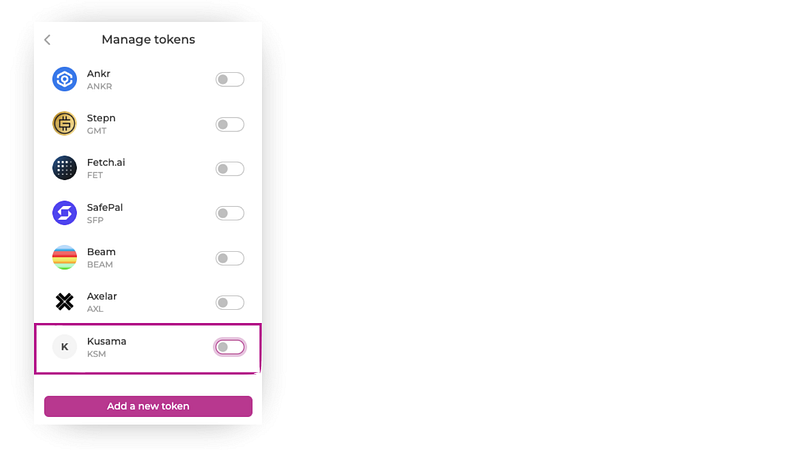Switch on the Beam token

230,258
